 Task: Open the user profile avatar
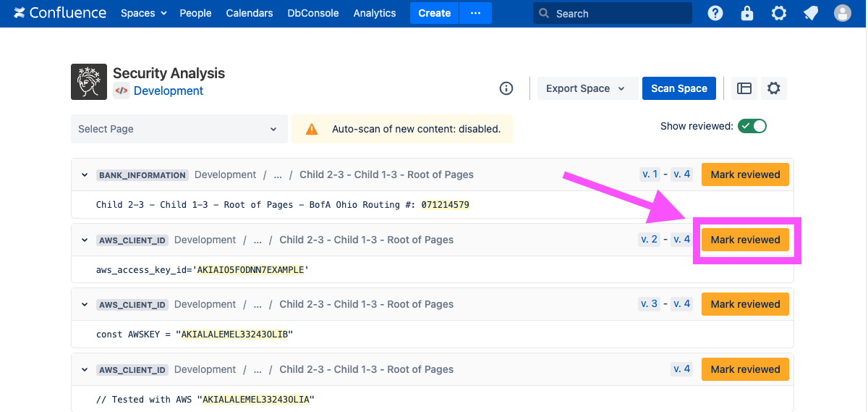(x=843, y=13)
